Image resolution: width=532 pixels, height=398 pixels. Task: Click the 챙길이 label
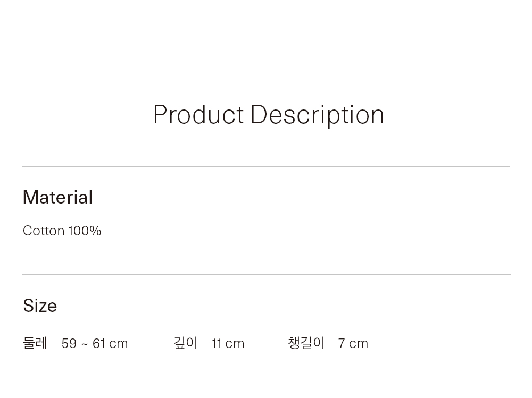coord(306,343)
